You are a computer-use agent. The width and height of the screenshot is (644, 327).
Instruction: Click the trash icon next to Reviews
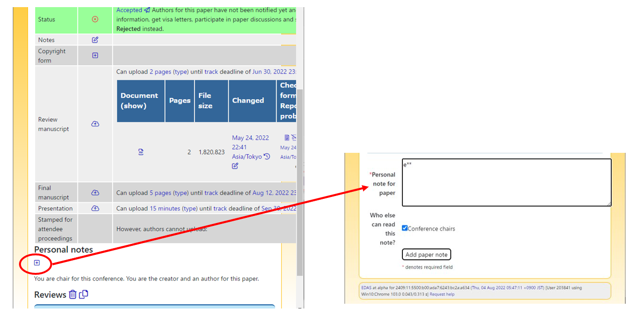73,294
